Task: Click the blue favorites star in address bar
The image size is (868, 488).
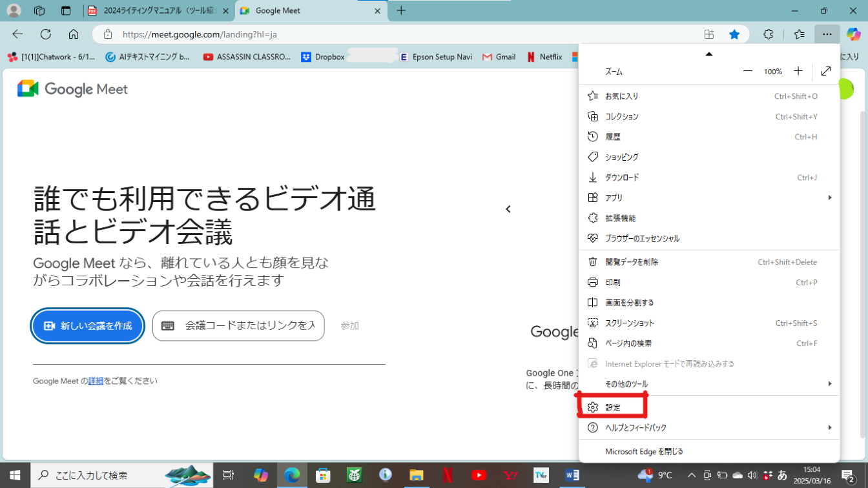Action: click(734, 34)
